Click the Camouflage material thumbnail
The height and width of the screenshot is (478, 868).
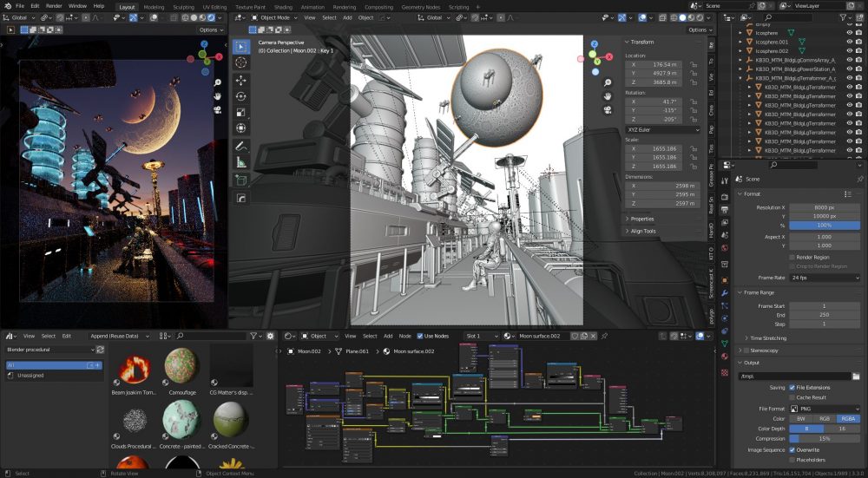pyautogui.click(x=181, y=366)
